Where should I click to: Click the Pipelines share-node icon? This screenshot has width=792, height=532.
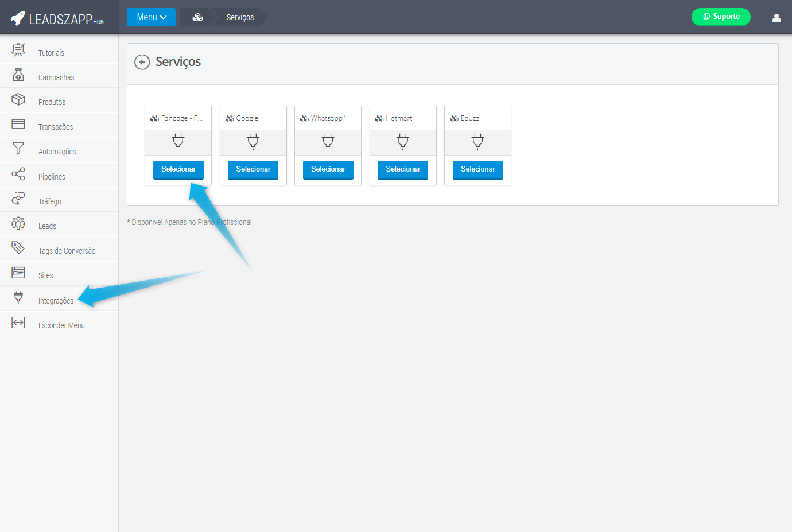click(18, 174)
